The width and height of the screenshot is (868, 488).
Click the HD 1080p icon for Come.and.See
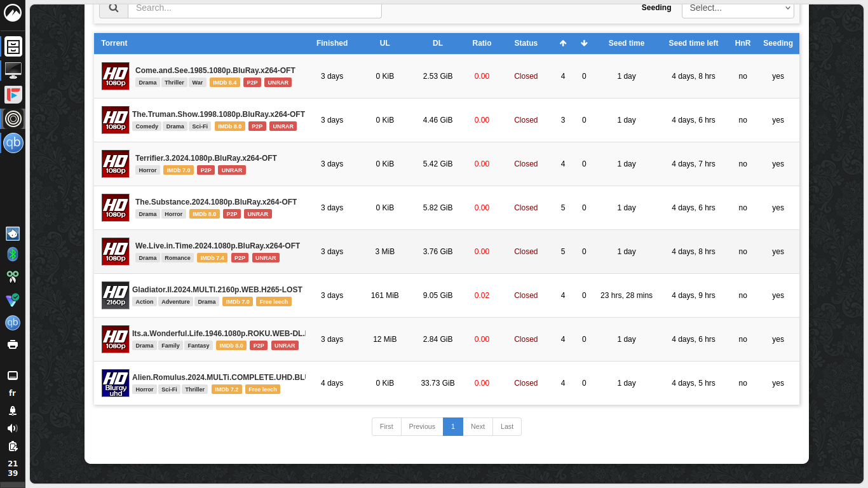click(116, 76)
